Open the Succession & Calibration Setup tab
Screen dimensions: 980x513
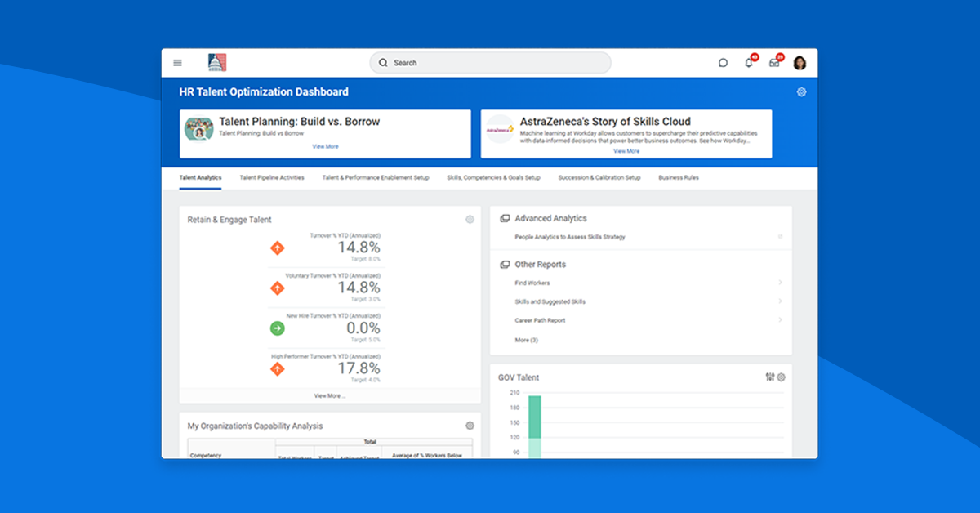point(599,177)
